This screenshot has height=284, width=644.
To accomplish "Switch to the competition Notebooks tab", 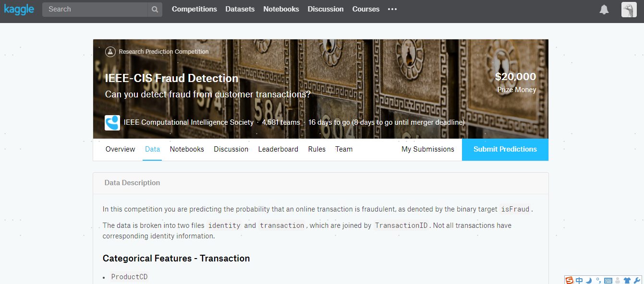I will pos(187,149).
